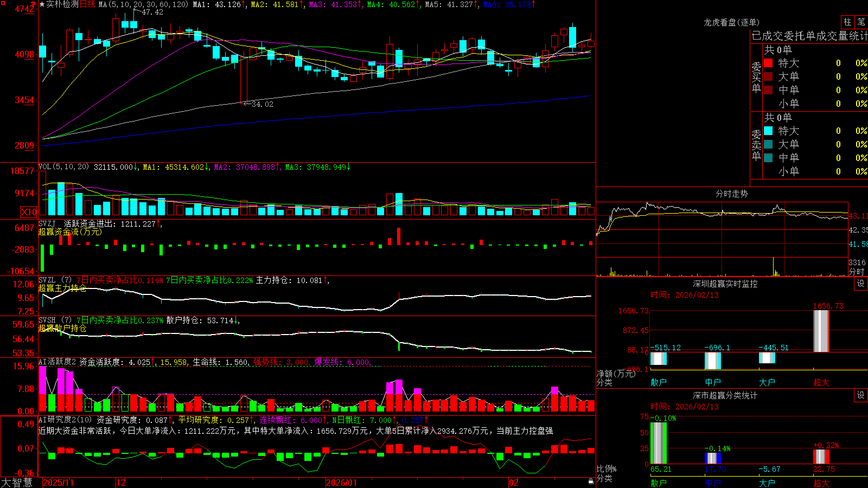Open AI研究度2(10) indicator label
868x488 pixels.
(65, 420)
